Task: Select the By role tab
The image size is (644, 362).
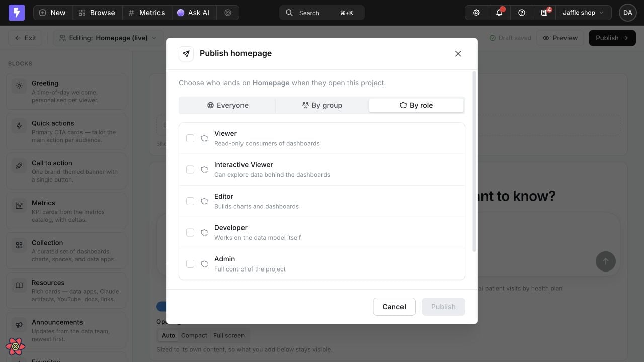Action: click(416, 105)
